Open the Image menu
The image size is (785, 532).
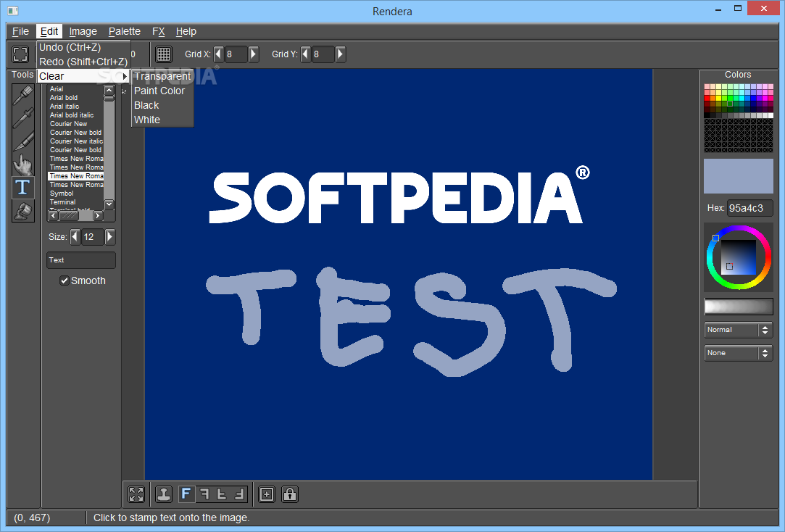pyautogui.click(x=83, y=32)
